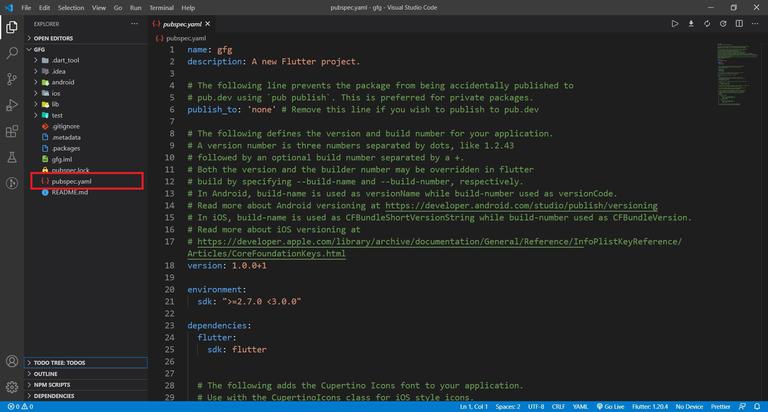Collapse the GFG project folder section
The width and height of the screenshot is (768, 412).
tap(86, 49)
